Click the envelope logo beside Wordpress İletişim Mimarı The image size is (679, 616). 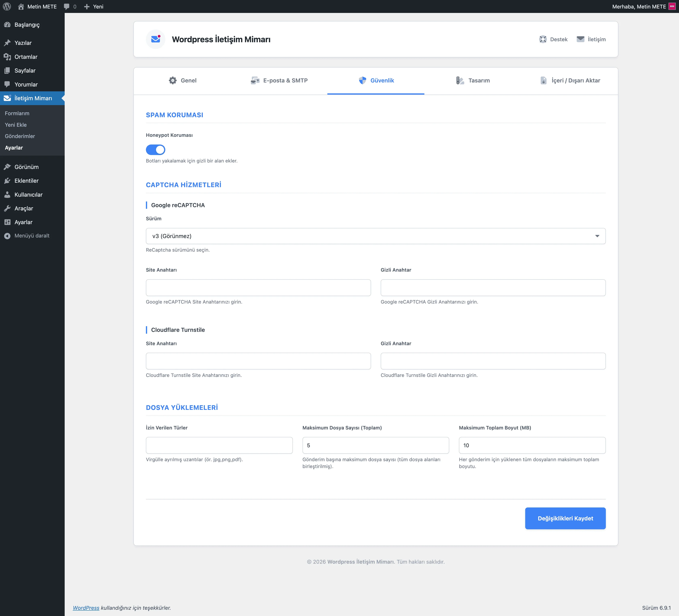click(x=156, y=39)
